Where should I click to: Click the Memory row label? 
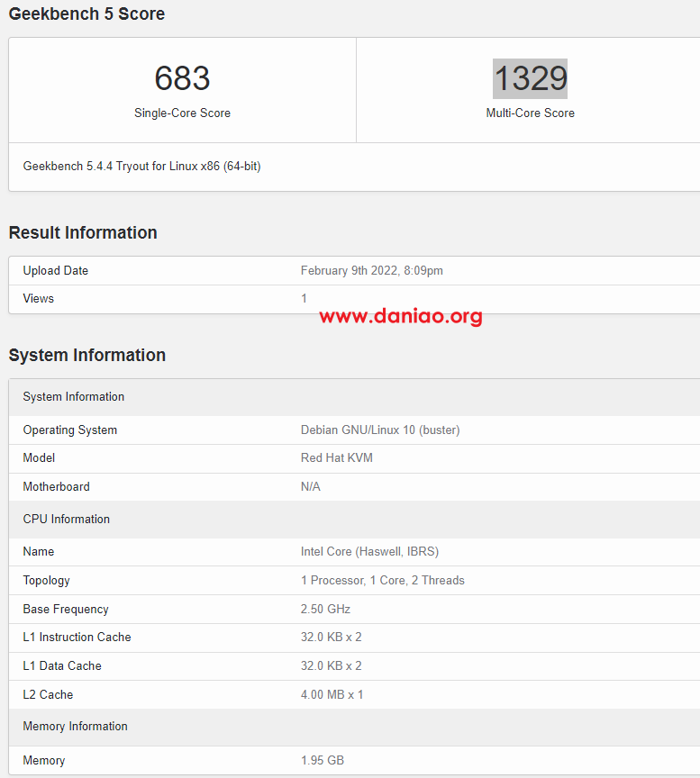(43, 760)
